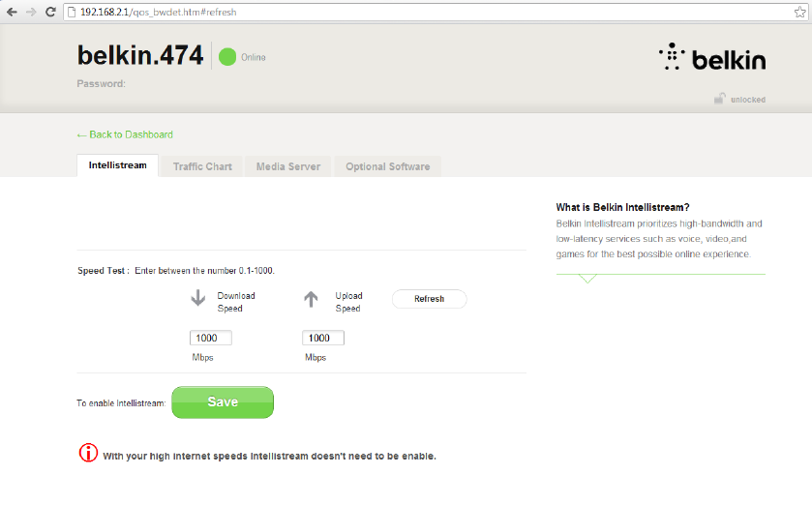Focus the Upload Speed Mbps field
This screenshot has height=505, width=812.
323,338
